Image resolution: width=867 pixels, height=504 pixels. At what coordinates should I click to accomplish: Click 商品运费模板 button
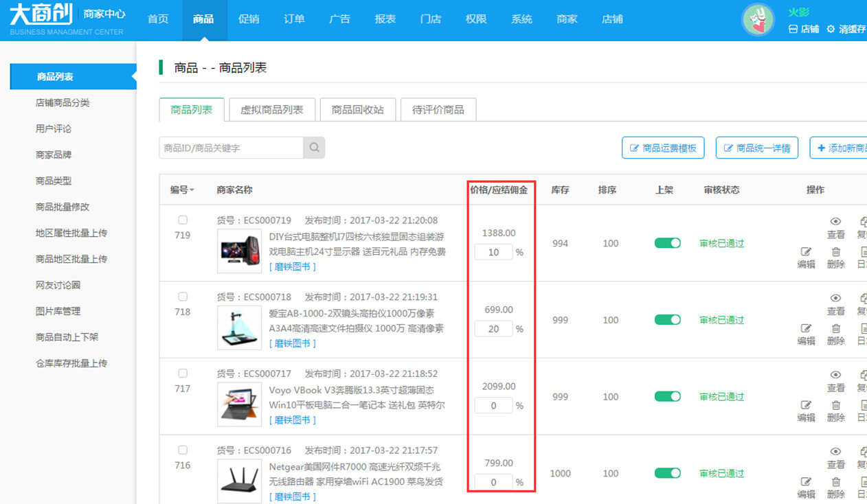(663, 148)
